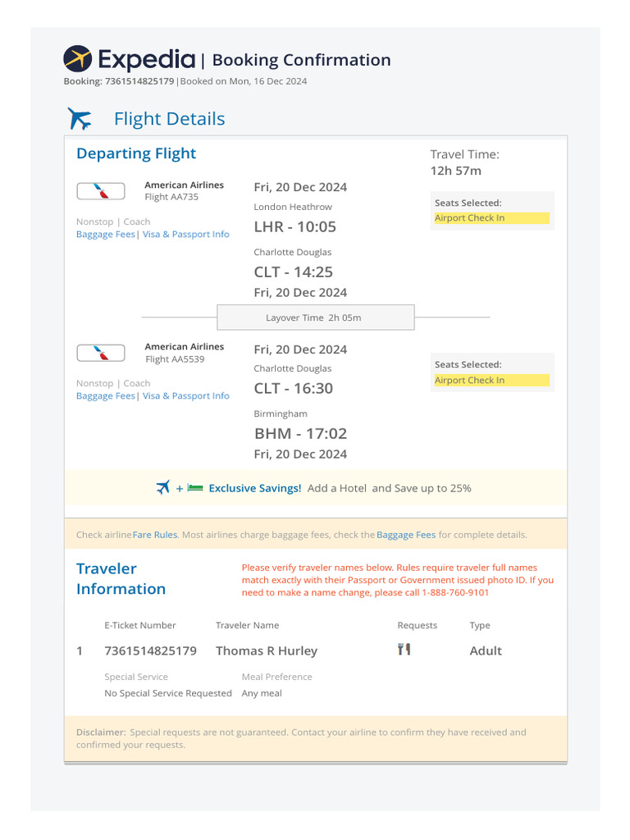The height and width of the screenshot is (840, 630).
Task: Open Baggage Fees link under flight AA5539
Action: (x=105, y=396)
